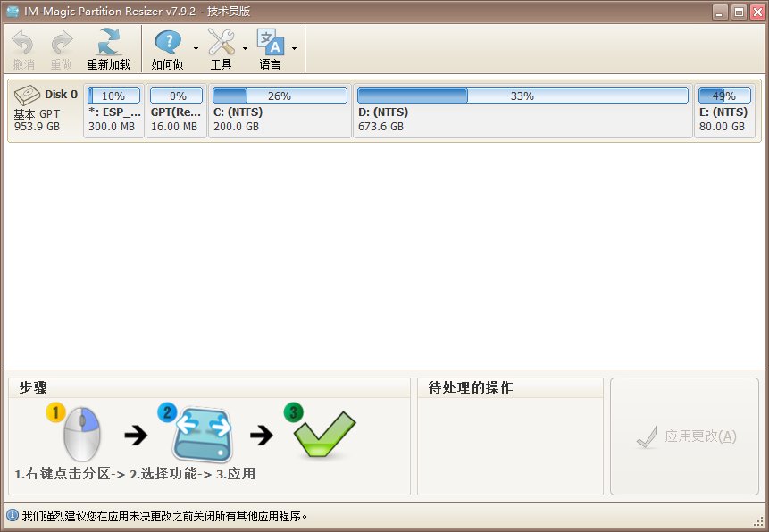Click the D: 33% usage bar
Screen dimensions: 769x532
(x=522, y=96)
